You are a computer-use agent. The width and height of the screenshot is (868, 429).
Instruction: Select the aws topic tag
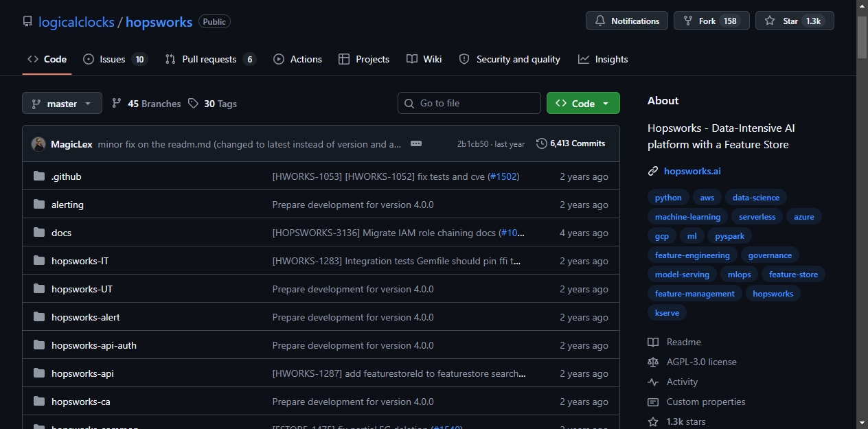707,198
